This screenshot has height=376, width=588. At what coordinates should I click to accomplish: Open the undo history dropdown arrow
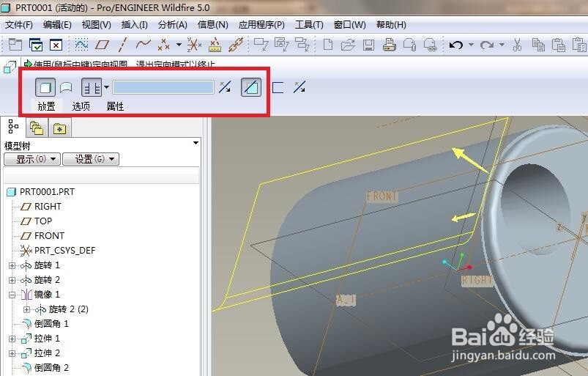click(472, 45)
